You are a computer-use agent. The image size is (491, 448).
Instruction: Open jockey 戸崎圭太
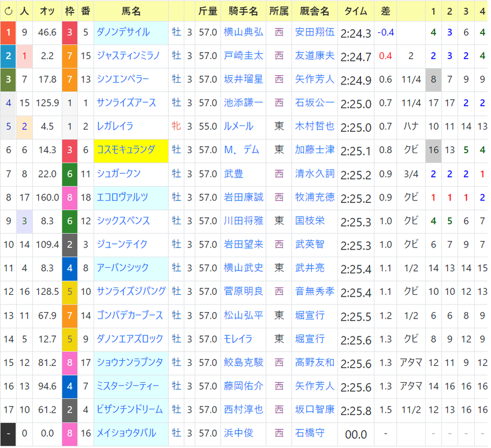[244, 55]
